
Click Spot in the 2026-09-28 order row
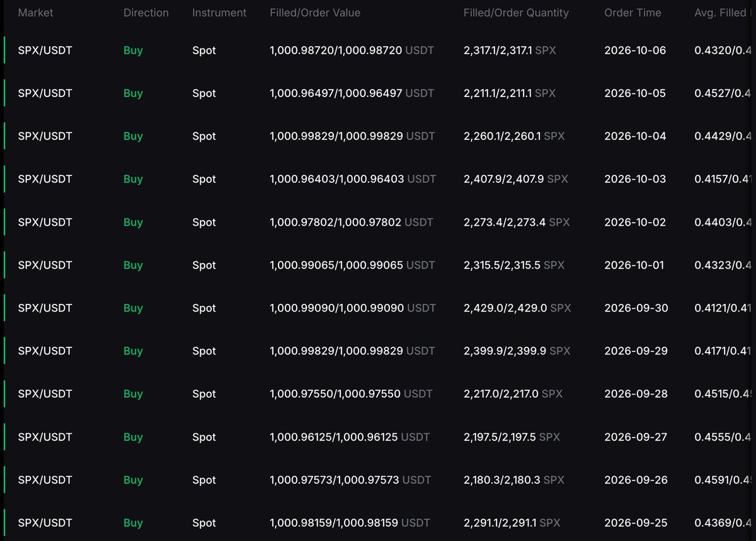pyautogui.click(x=204, y=393)
